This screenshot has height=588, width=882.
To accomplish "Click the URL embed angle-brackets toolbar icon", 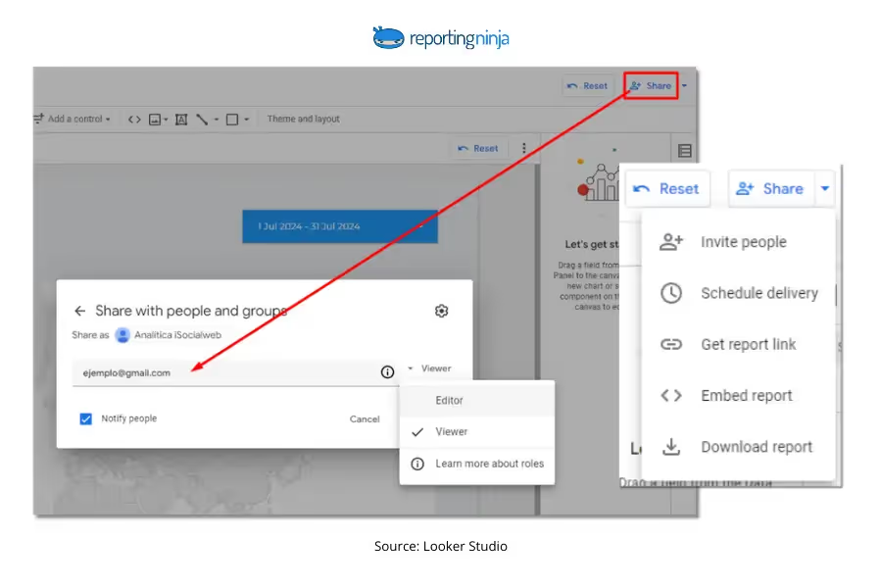I will tap(134, 120).
